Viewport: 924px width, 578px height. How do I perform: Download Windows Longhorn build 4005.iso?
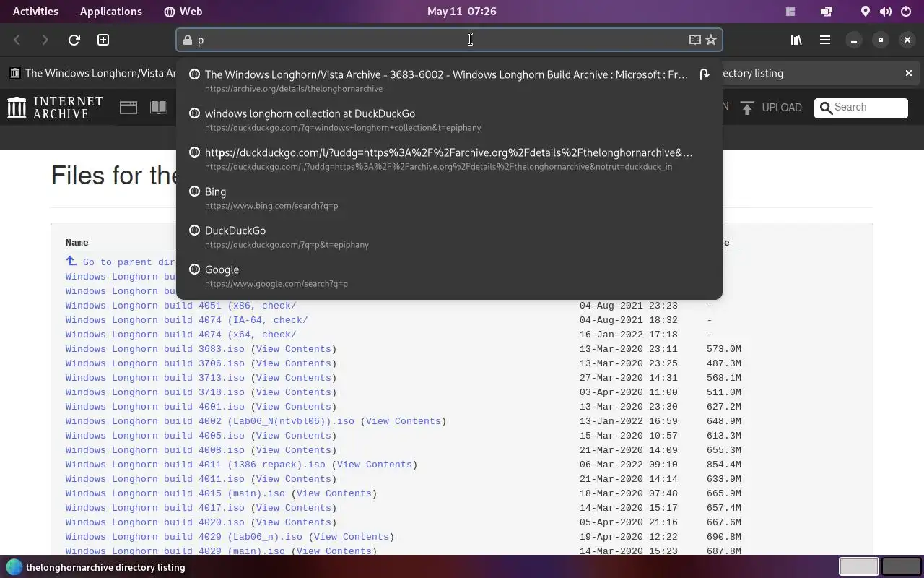point(155,436)
